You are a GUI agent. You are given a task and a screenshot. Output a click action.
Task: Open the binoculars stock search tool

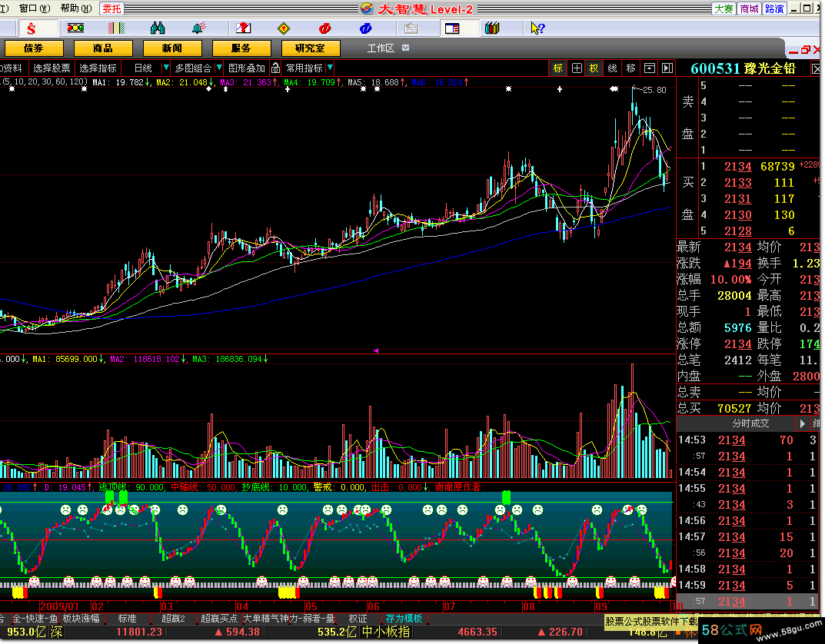[x=158, y=28]
